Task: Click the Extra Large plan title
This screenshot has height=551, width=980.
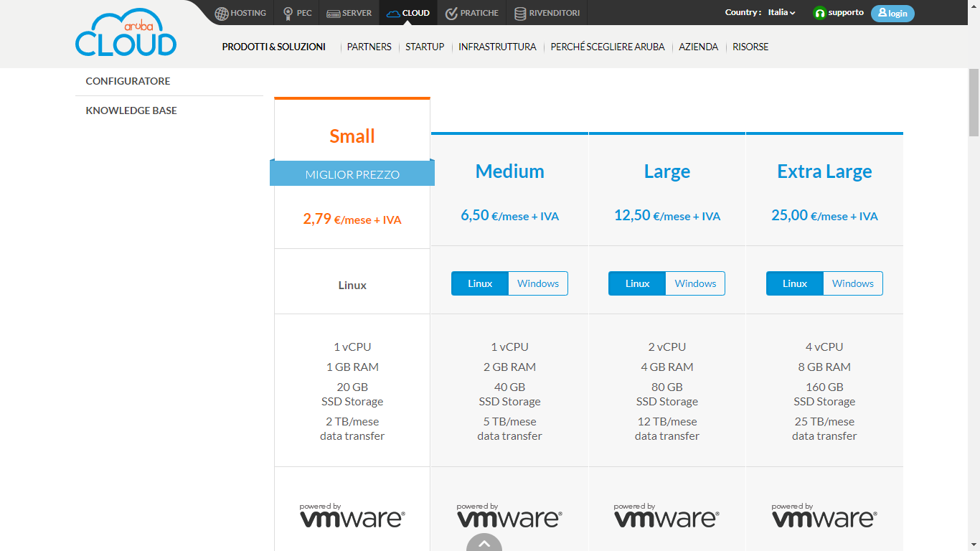Action: point(824,171)
